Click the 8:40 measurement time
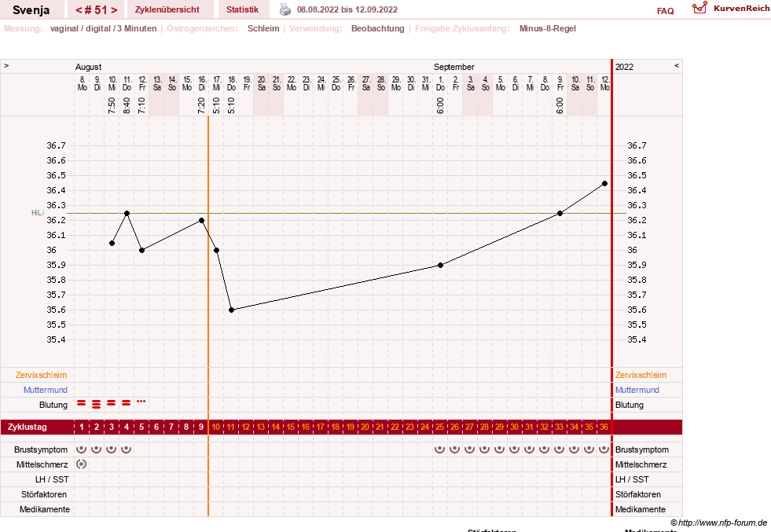This screenshot has height=532, width=771. [x=127, y=105]
